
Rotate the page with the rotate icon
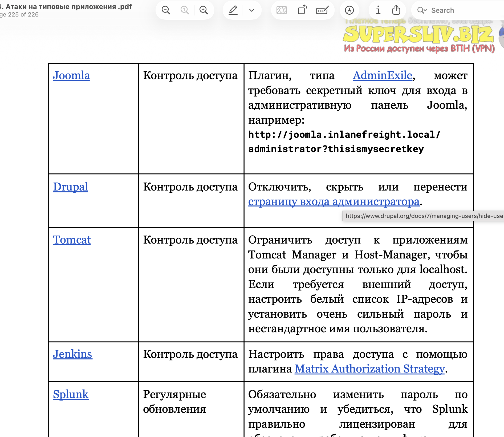(302, 10)
